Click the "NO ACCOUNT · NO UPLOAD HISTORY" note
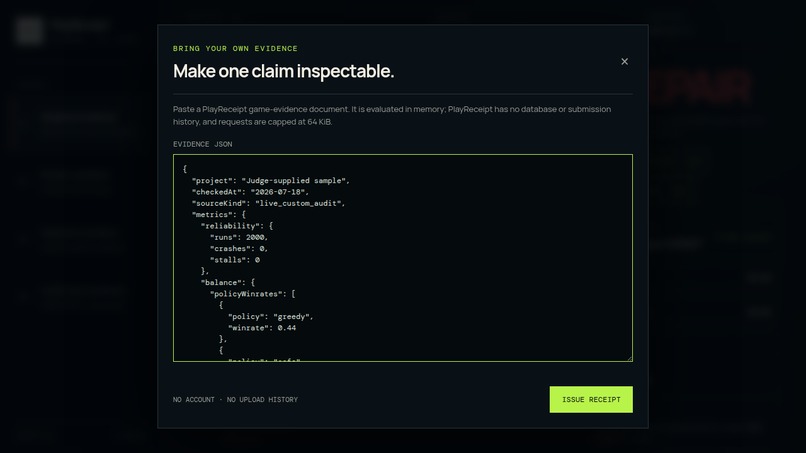806x453 pixels. coord(235,400)
